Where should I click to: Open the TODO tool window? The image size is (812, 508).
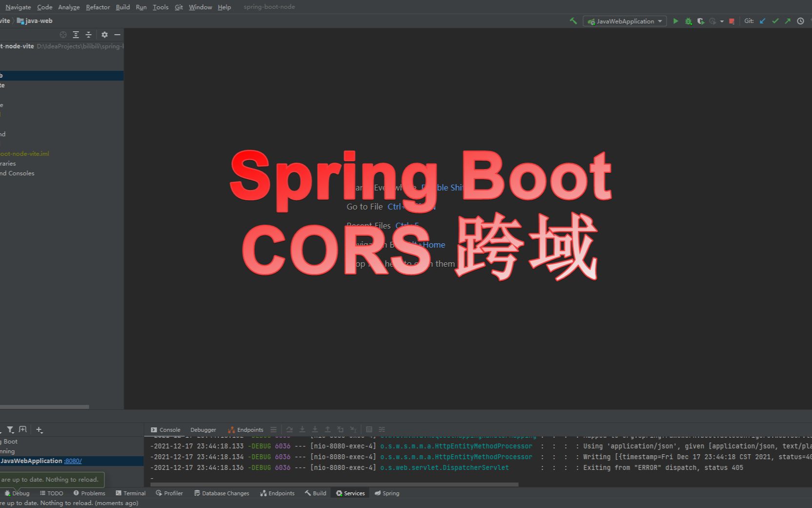tap(51, 493)
